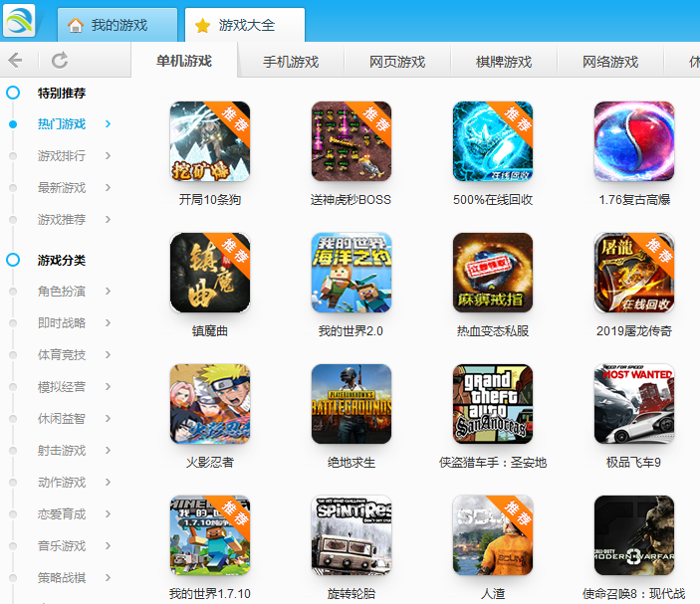Open the 2019屠龙传奇 game icon
The width and height of the screenshot is (700, 604).
point(634,272)
